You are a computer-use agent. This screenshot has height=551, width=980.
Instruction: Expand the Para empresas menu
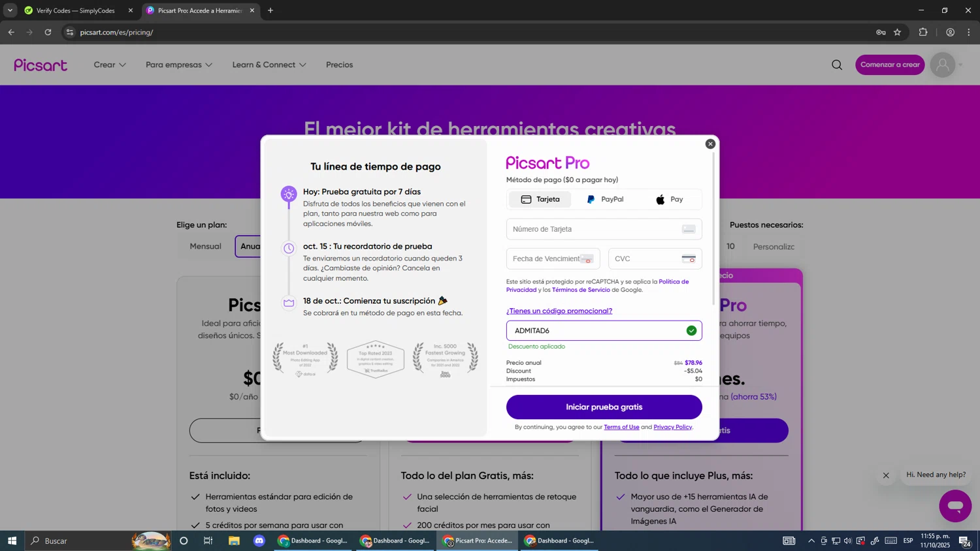click(x=179, y=65)
